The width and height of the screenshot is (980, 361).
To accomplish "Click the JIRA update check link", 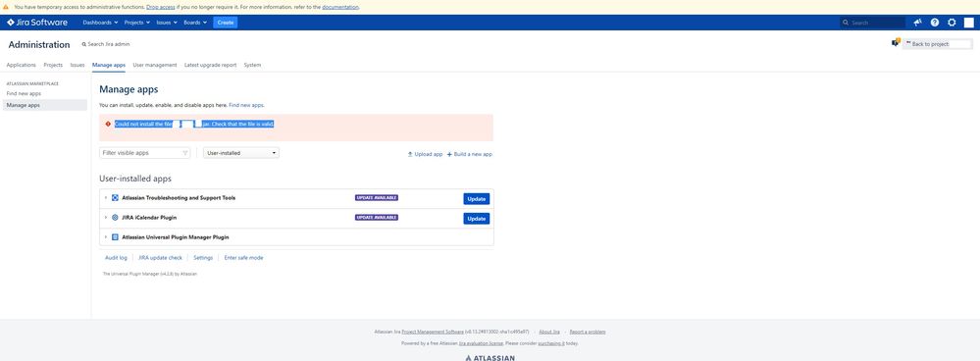I will tap(160, 257).
